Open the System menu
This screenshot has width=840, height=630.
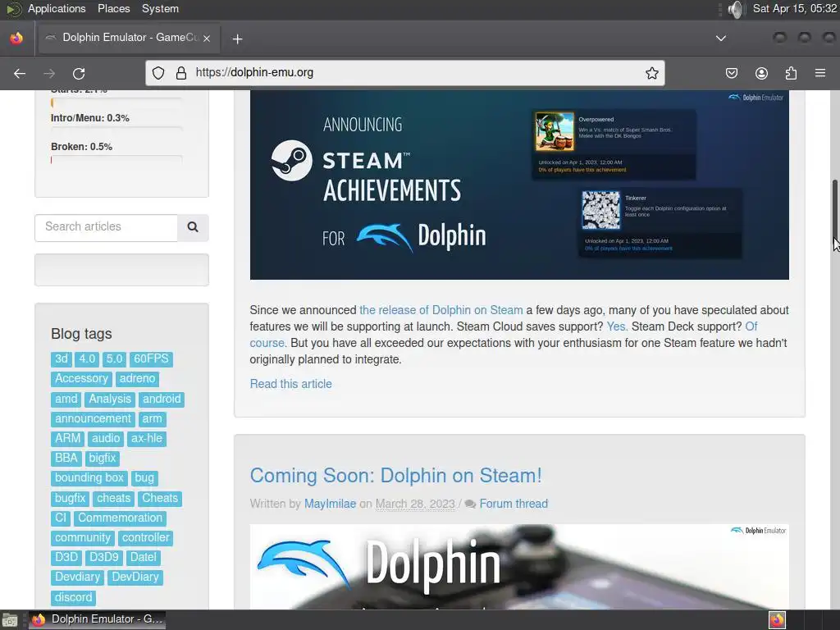[160, 8]
